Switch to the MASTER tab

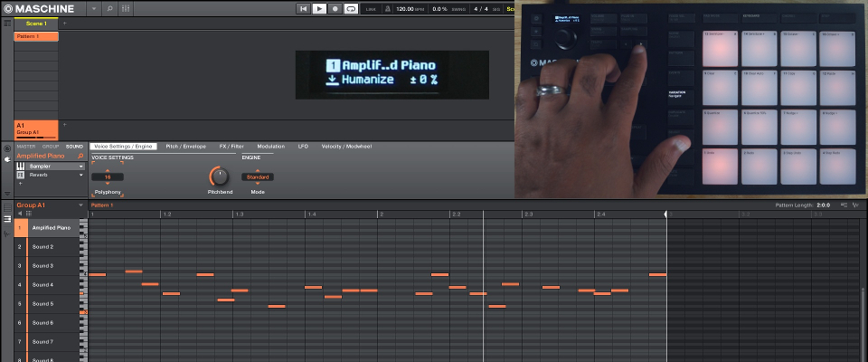(26, 147)
